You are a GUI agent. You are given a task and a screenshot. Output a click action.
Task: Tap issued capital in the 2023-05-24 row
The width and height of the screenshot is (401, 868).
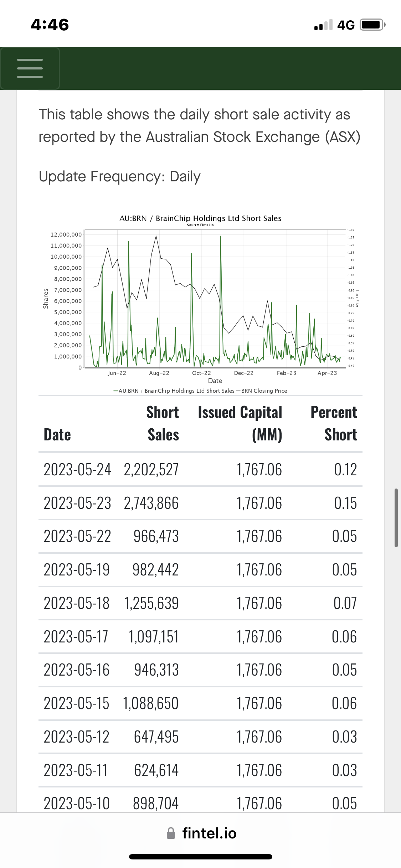(x=259, y=469)
